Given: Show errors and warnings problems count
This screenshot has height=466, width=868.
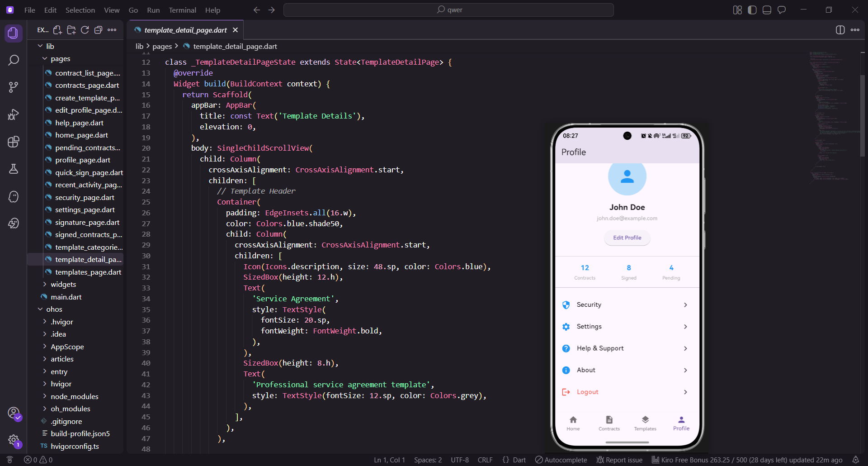Looking at the screenshot, I should click(38, 460).
